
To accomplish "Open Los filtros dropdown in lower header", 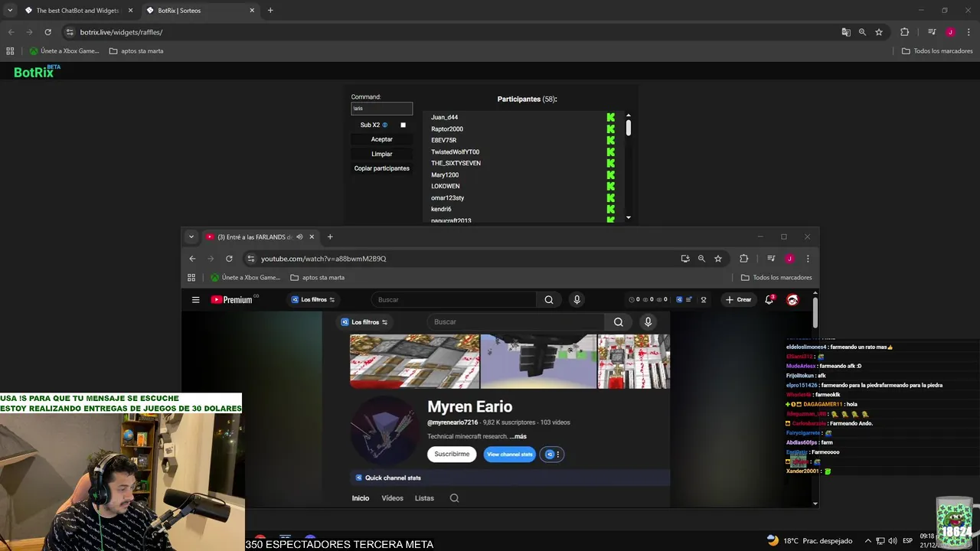I will 364,322.
